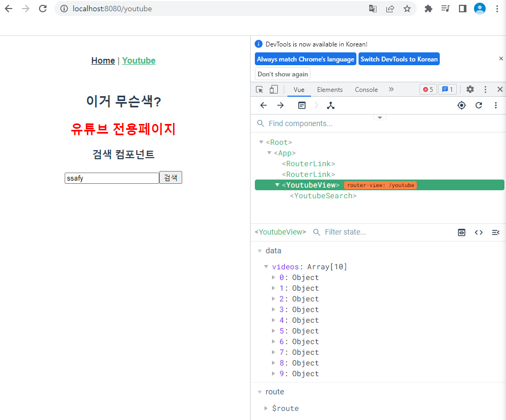Collapse the data state section

click(260, 251)
